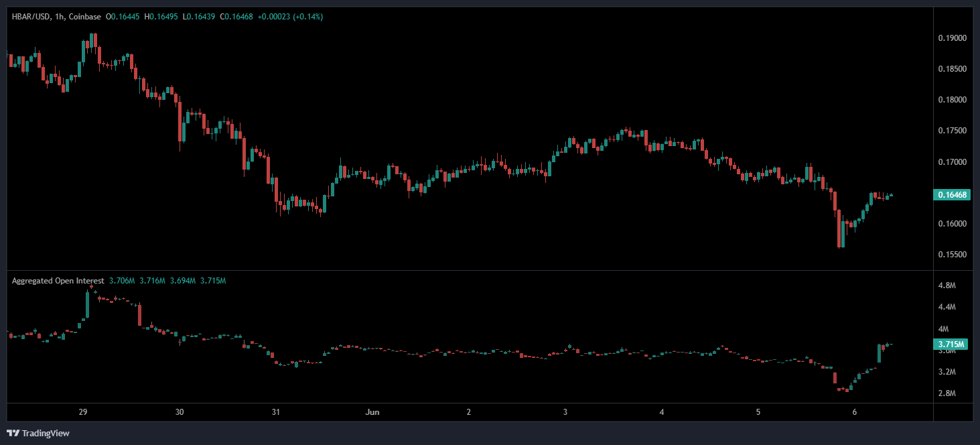This screenshot has height=445, width=980.
Task: Click the 0.17500 price axis label
Action: 952,131
